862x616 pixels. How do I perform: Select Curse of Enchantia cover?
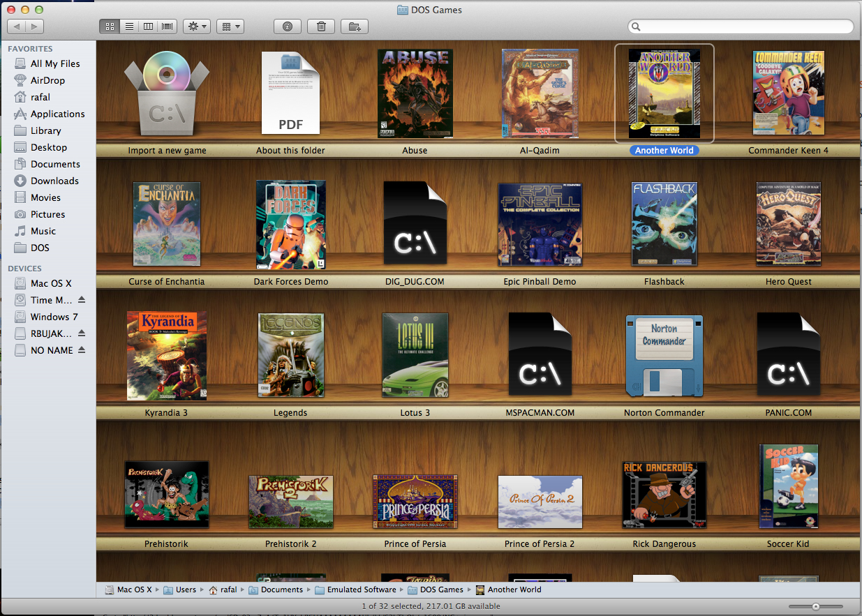click(x=167, y=225)
